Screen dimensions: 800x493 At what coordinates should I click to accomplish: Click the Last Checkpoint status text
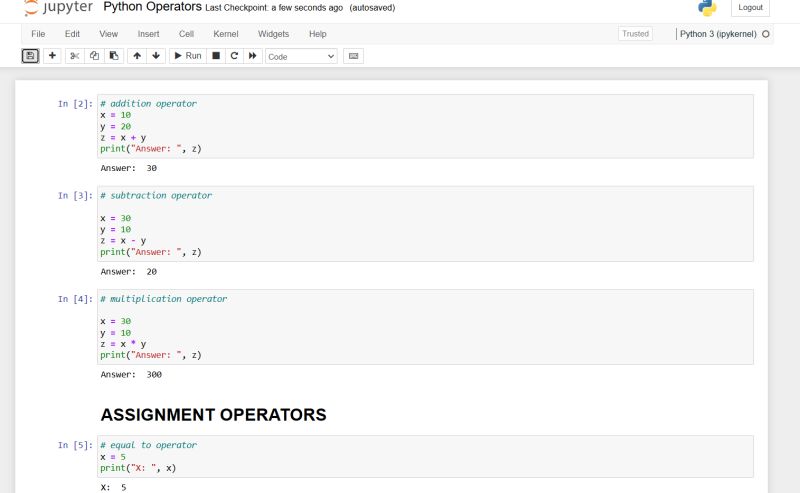click(274, 8)
